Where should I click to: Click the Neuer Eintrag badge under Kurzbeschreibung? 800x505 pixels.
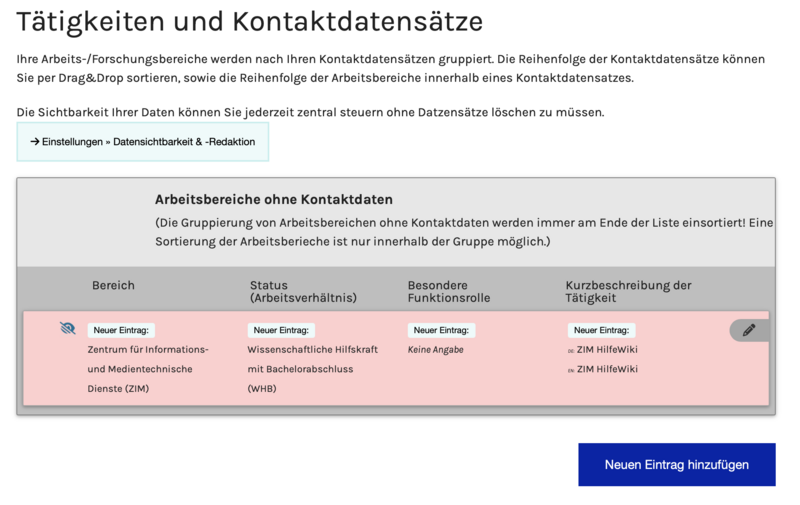click(601, 330)
